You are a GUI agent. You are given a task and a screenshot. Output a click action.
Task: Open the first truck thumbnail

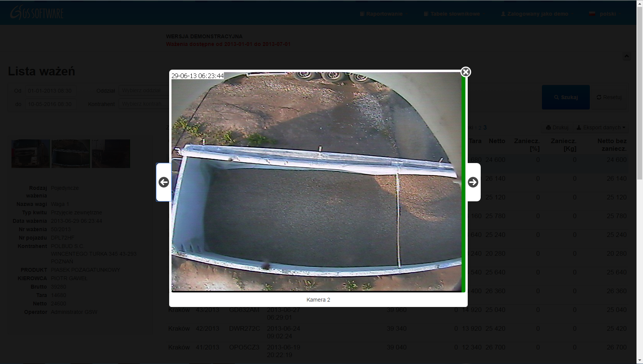31,154
